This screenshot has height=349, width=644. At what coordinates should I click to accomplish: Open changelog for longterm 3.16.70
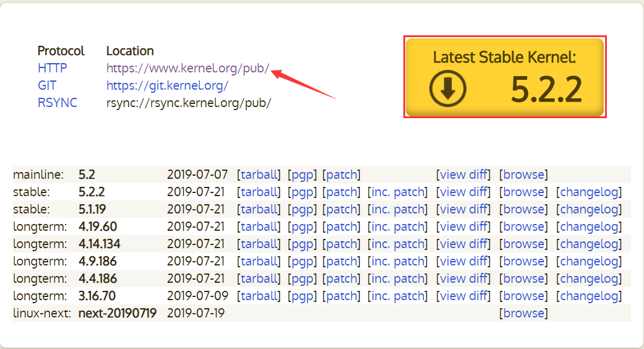coord(589,296)
